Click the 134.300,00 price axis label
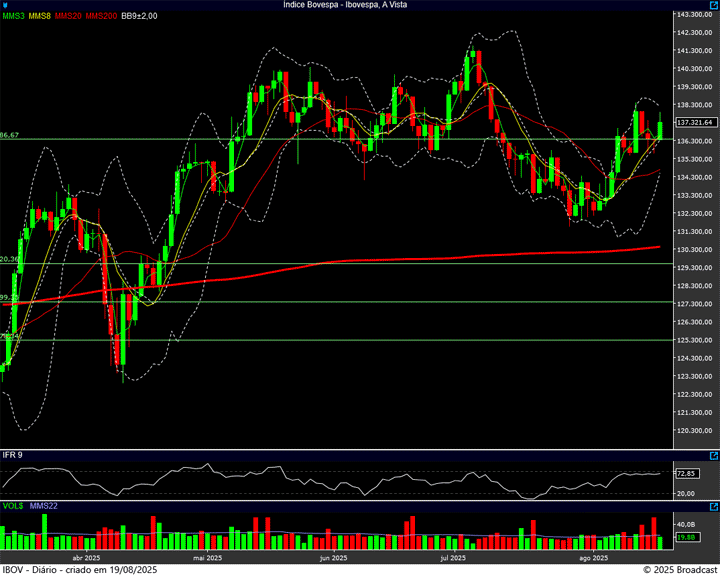Viewport: 720px width, 575px height. pyautogui.click(x=694, y=178)
